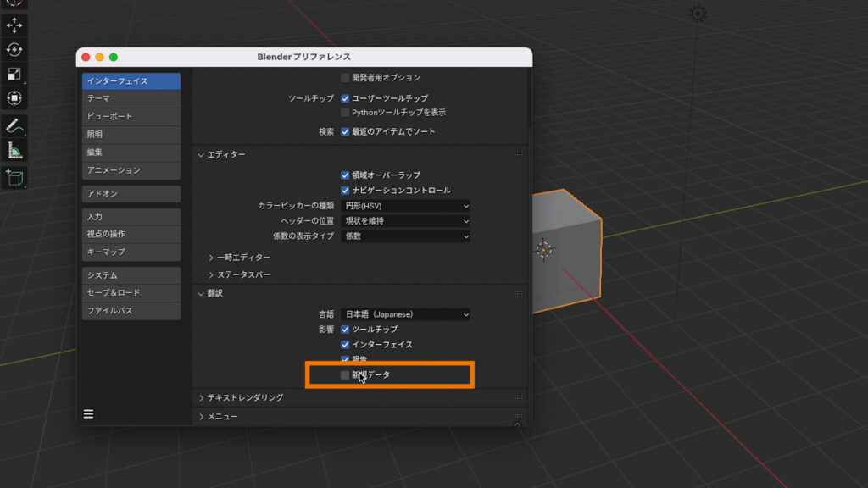Open the アニメーション preferences tab
868x488 pixels.
click(x=131, y=169)
